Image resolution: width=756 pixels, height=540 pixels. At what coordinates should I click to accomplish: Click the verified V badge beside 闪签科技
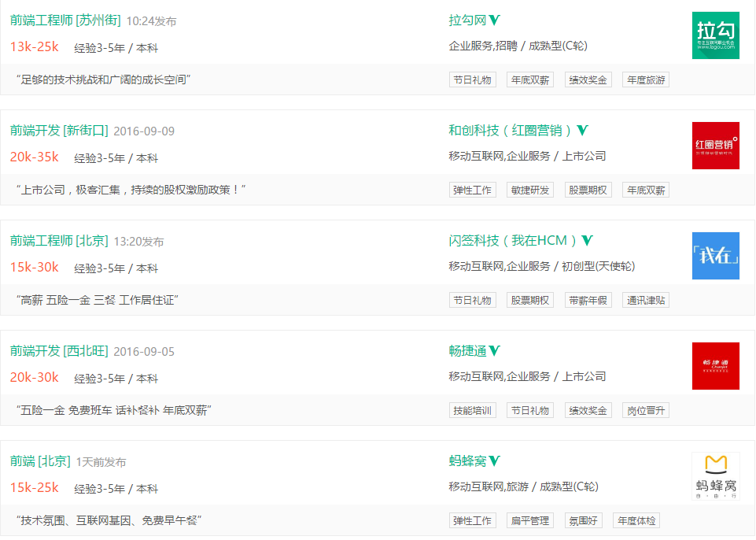(587, 240)
